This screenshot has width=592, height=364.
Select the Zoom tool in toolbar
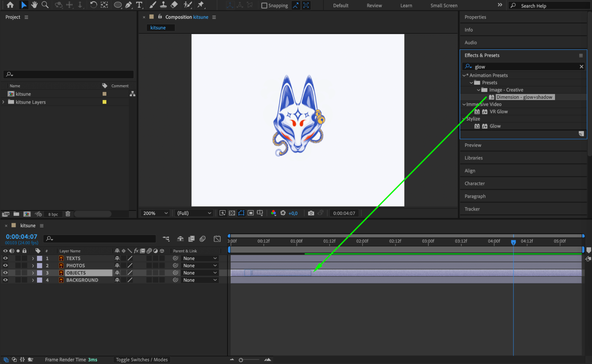pyautogui.click(x=45, y=5)
